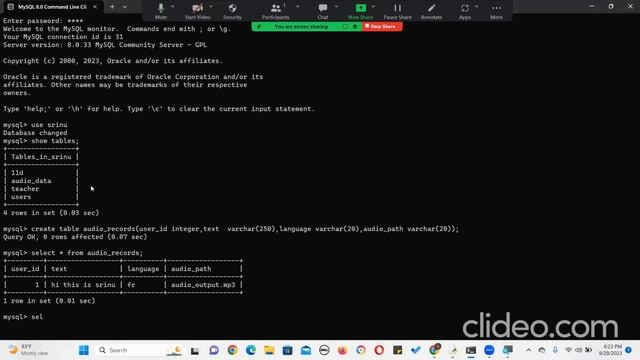Open the weather widget showing 93°F
The width and height of the screenshot is (640, 360).
[28, 350]
